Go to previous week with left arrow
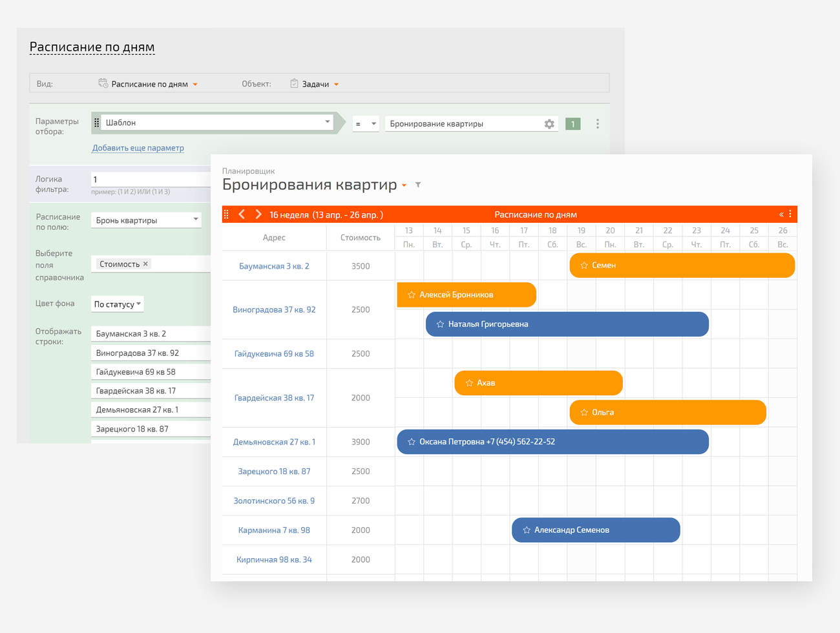 pyautogui.click(x=242, y=214)
